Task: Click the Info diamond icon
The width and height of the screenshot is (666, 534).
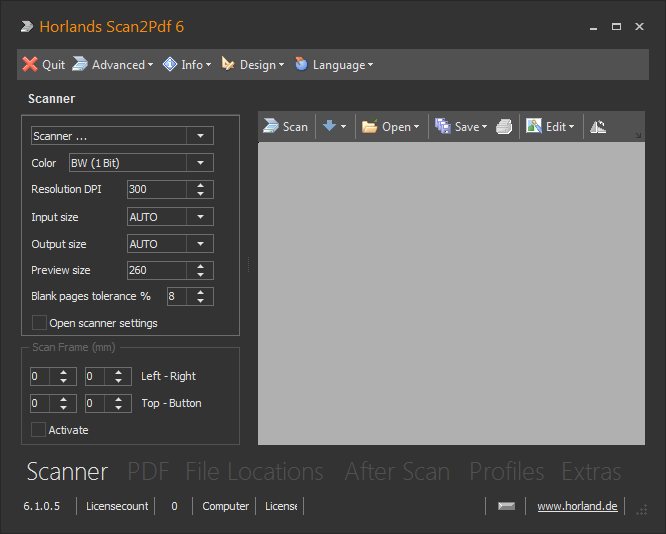Action: tap(170, 64)
